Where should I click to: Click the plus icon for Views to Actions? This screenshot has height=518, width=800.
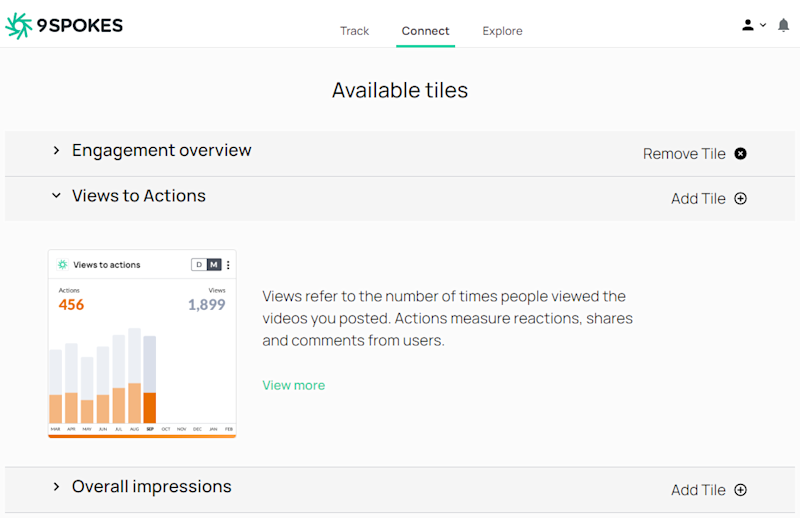tap(741, 199)
